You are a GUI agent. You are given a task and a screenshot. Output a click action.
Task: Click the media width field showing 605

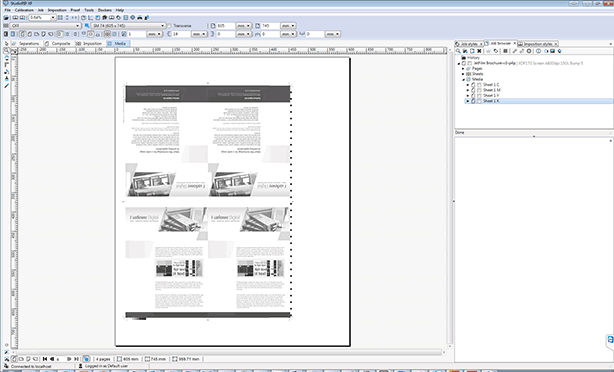coord(226,25)
